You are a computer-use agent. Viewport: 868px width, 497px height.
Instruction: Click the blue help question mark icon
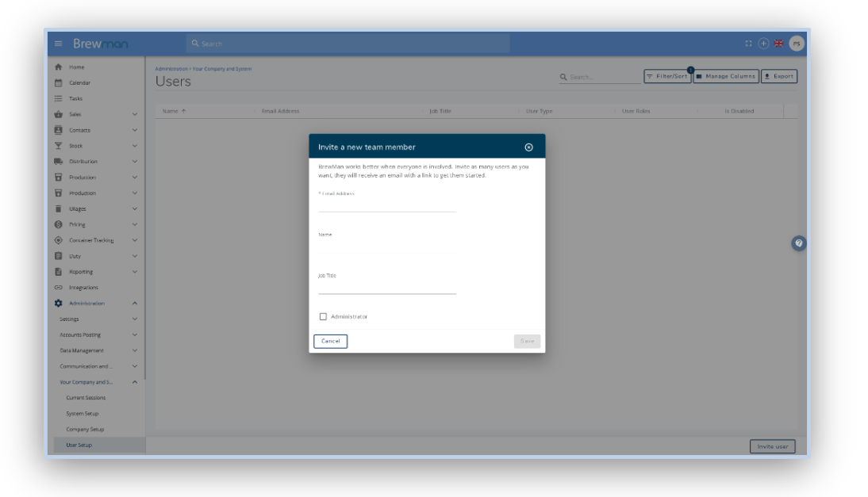[x=799, y=243]
